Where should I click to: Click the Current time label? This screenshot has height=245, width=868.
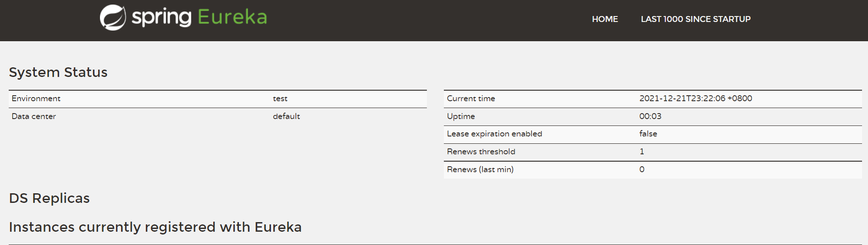pos(471,98)
